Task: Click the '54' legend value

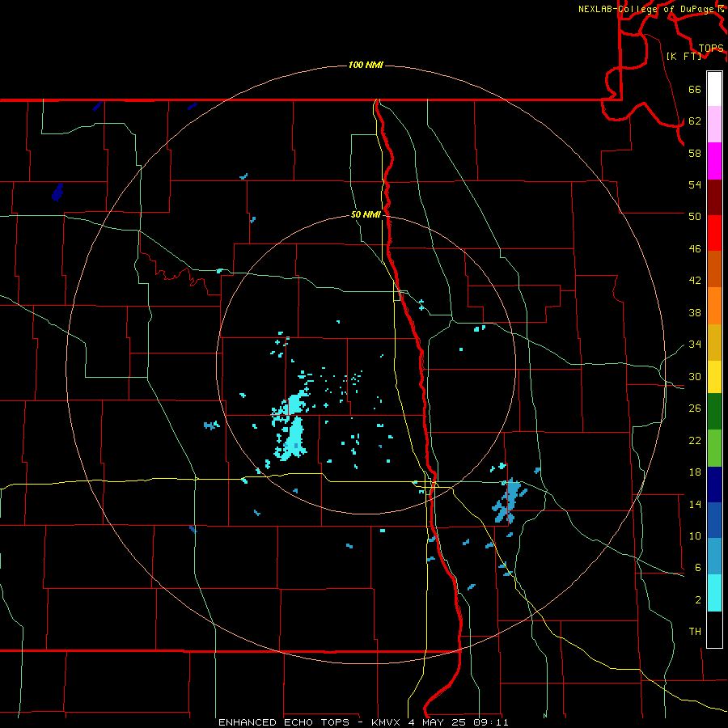Action: point(695,184)
